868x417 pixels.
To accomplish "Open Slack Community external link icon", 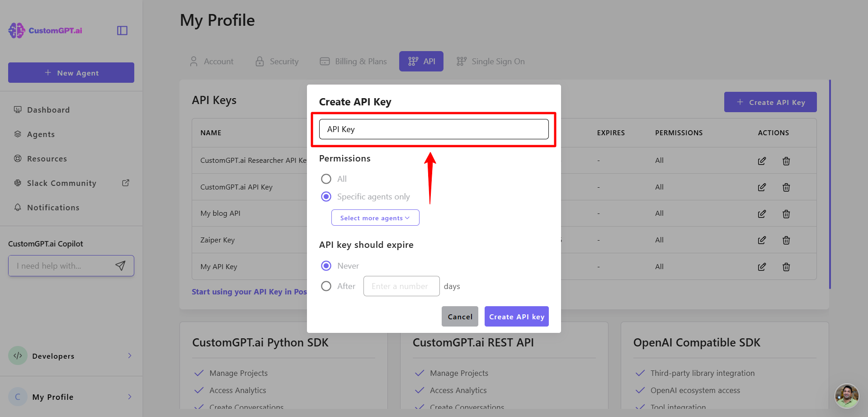I will pyautogui.click(x=126, y=183).
